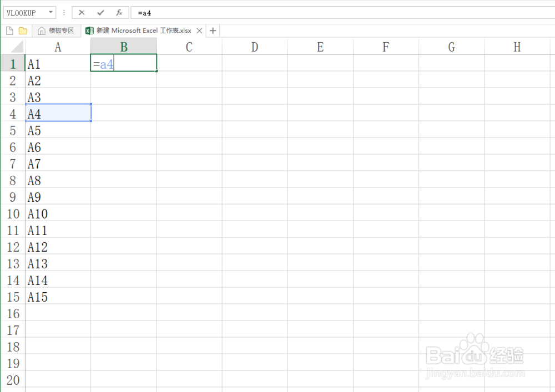The height and width of the screenshot is (392, 555).
Task: Select row 20 header
Action: pyautogui.click(x=13, y=380)
